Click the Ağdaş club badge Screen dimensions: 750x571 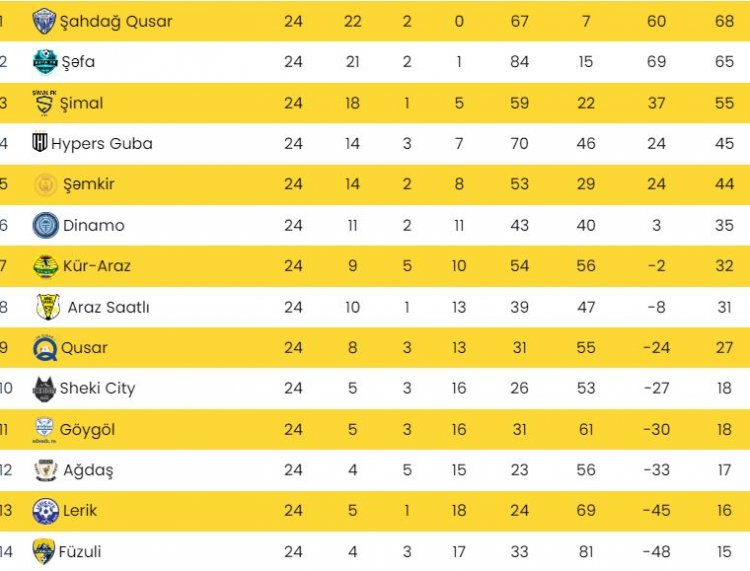[x=46, y=470]
